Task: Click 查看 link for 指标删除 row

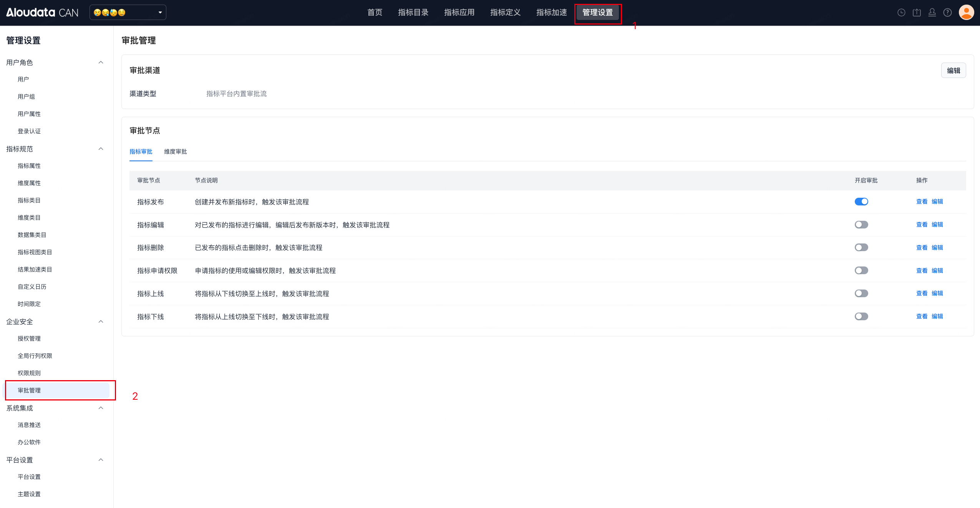Action: click(x=922, y=248)
